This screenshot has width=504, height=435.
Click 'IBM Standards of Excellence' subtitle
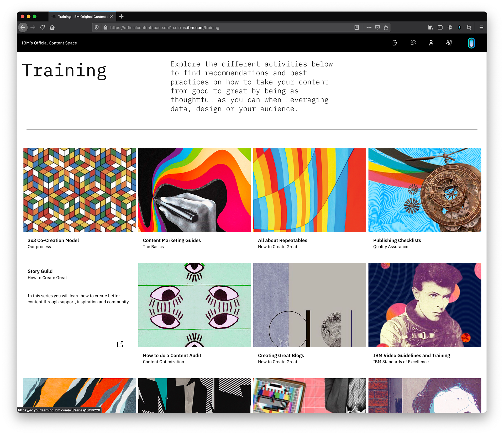(401, 362)
